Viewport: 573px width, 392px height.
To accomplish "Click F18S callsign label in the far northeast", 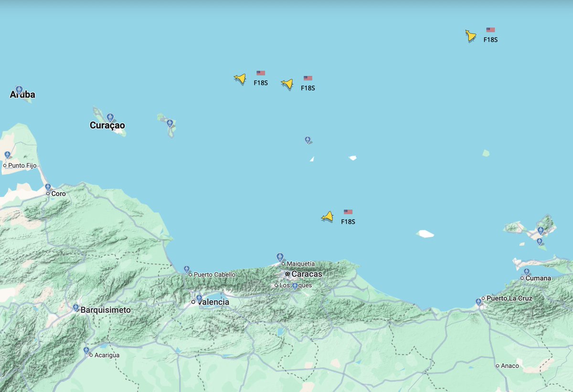I will (x=490, y=40).
